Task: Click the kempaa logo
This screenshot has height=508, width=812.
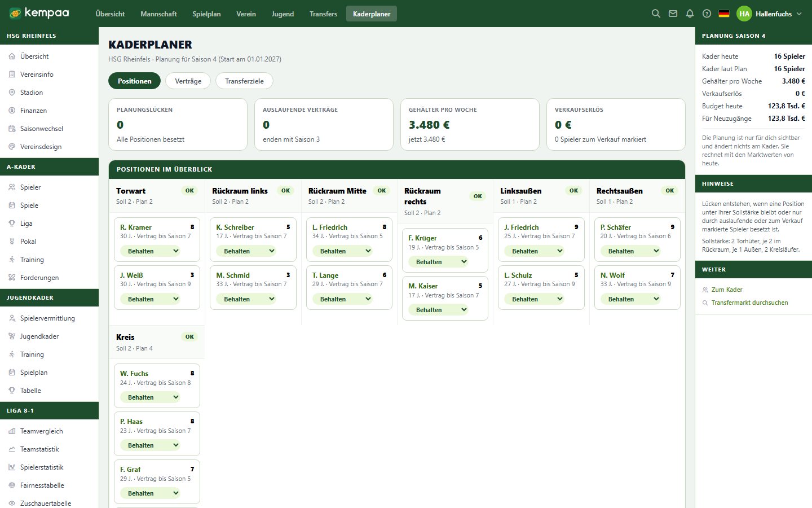Action: pyautogui.click(x=39, y=13)
